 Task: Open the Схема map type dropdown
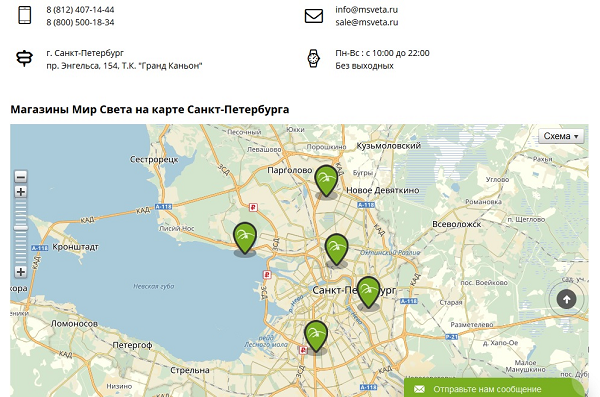[x=561, y=136]
